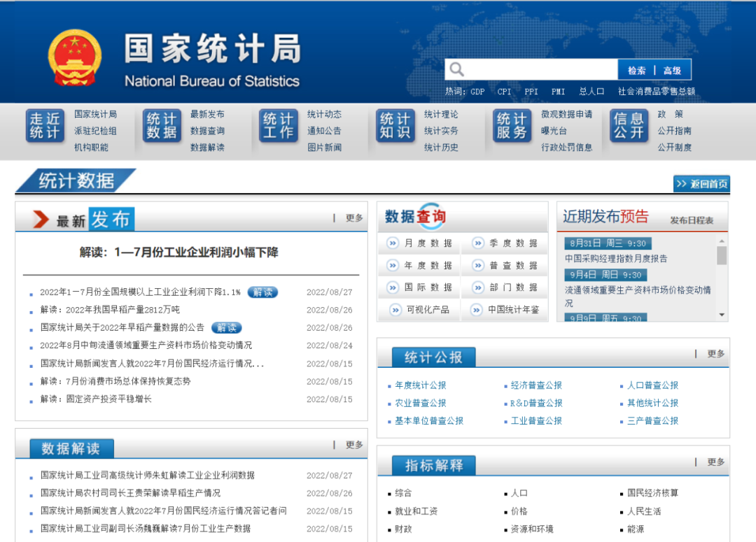Open 派驻纪检组 in navigation menu

(x=95, y=131)
